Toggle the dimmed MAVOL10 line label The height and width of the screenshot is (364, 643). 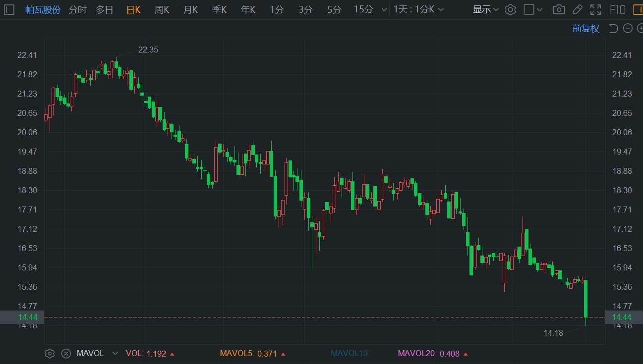pyautogui.click(x=351, y=354)
